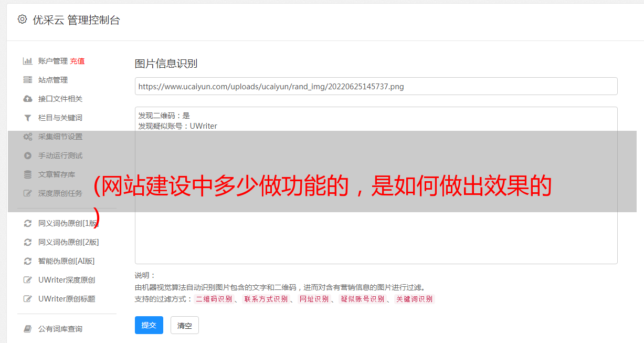Select 智能伪原创[AI版] in sidebar
This screenshot has width=644, height=343.
tap(66, 261)
